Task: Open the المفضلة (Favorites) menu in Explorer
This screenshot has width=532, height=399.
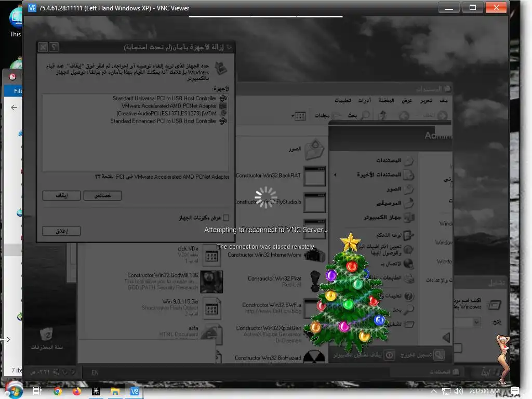Action: click(x=387, y=100)
